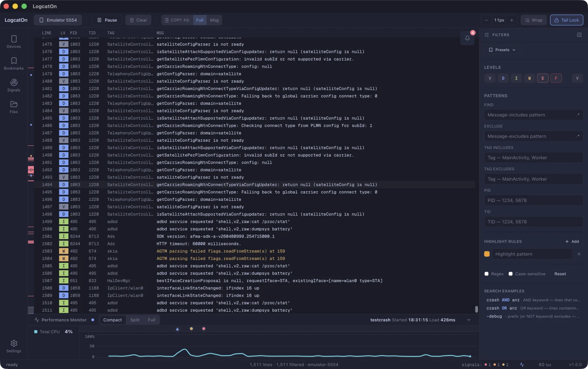Screen dimensions: 588x369
Task: Toggle the first Verbose (V) level filter
Action: point(490,78)
